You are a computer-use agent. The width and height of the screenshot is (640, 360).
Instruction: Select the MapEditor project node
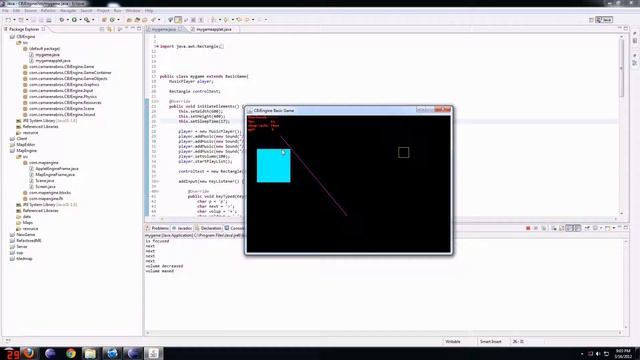[x=26, y=144]
